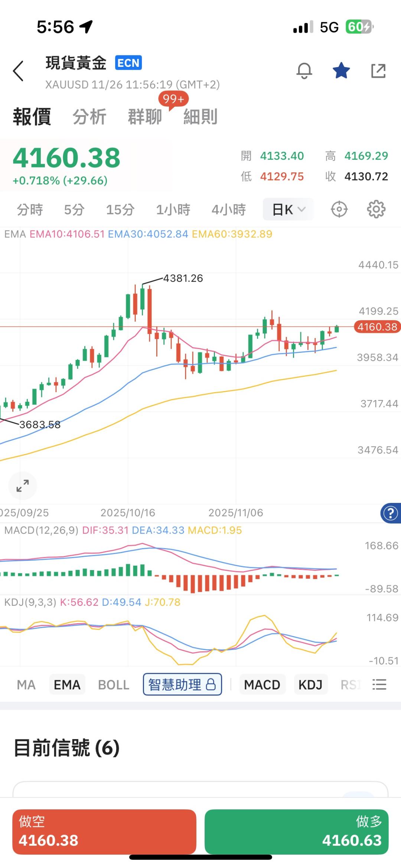Toggle the favorite star
Viewport: 401px width, 868px height.
tap(341, 71)
